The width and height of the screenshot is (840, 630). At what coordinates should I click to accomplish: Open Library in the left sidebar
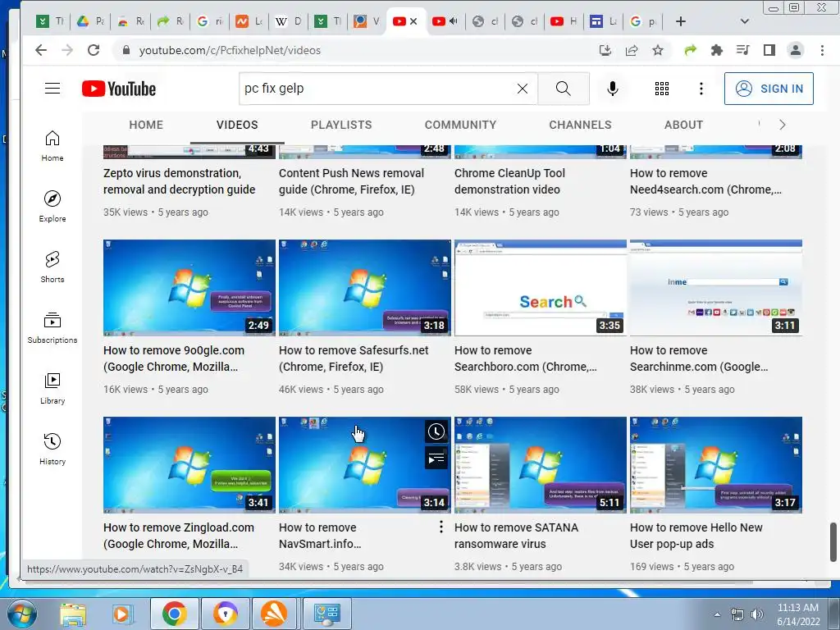coord(52,388)
